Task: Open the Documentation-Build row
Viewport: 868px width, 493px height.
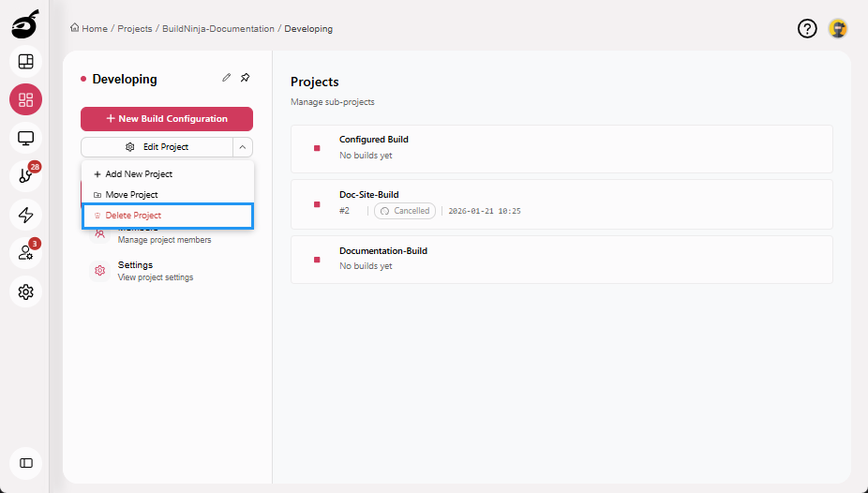Action: pyautogui.click(x=561, y=260)
